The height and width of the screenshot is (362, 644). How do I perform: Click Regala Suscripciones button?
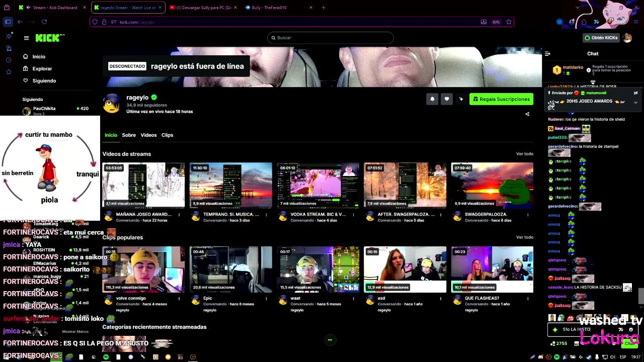tap(501, 99)
